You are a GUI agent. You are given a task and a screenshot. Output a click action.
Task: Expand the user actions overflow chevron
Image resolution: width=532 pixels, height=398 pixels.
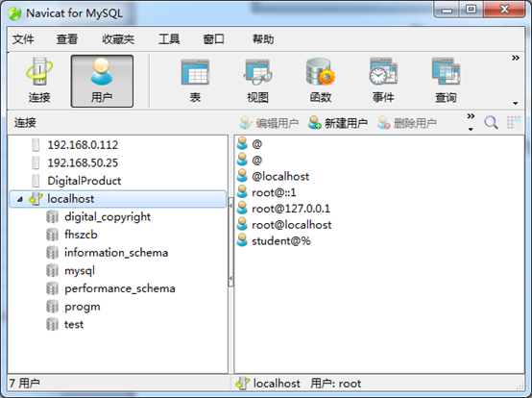pyautogui.click(x=471, y=116)
